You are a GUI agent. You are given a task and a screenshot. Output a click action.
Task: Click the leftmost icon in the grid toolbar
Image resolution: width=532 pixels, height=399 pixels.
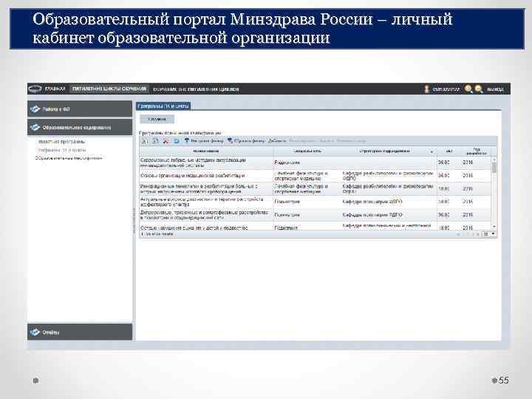[x=145, y=141]
